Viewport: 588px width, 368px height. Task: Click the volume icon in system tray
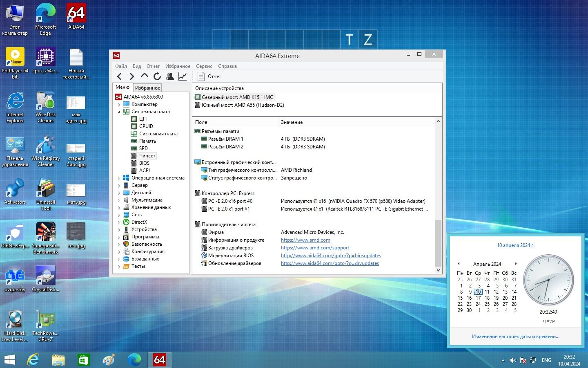[513, 360]
